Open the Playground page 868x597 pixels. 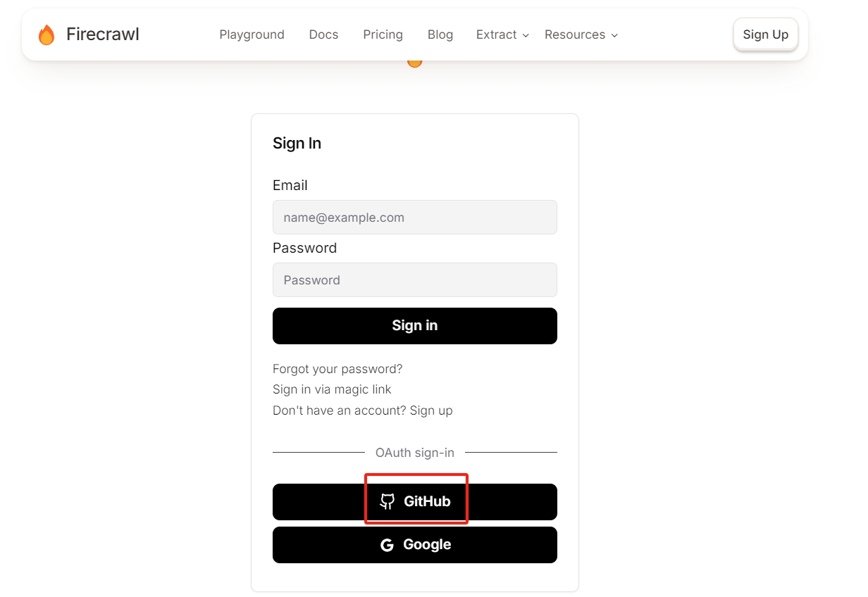point(252,34)
